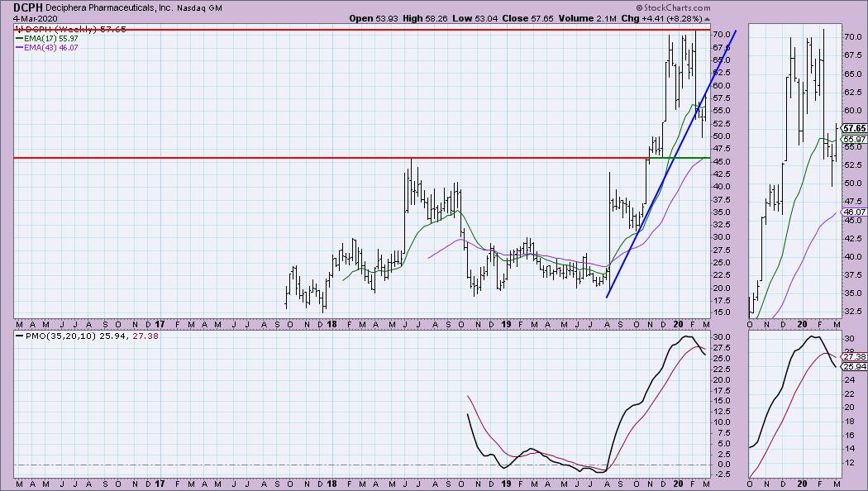
Task: Select the Open 53.93 value
Action: [373, 18]
